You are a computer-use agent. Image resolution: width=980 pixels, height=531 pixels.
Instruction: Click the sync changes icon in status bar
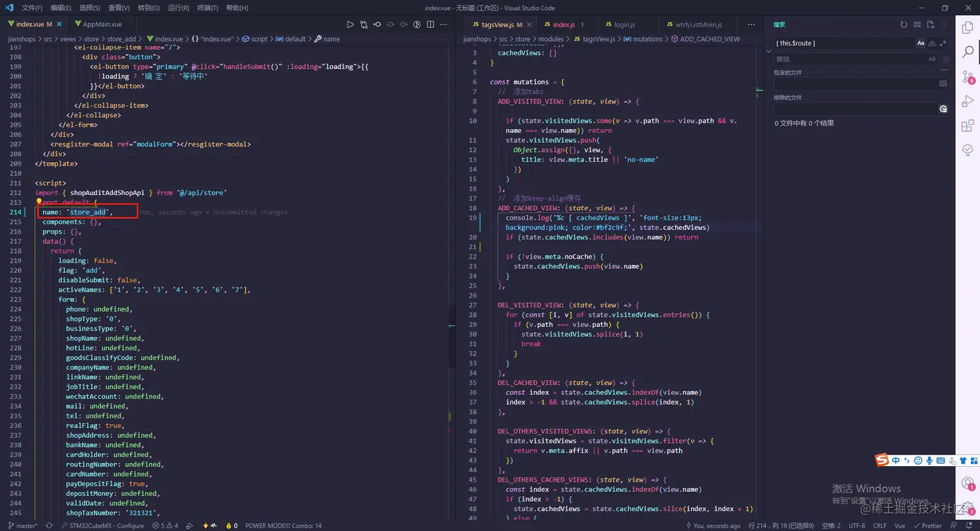click(x=49, y=526)
